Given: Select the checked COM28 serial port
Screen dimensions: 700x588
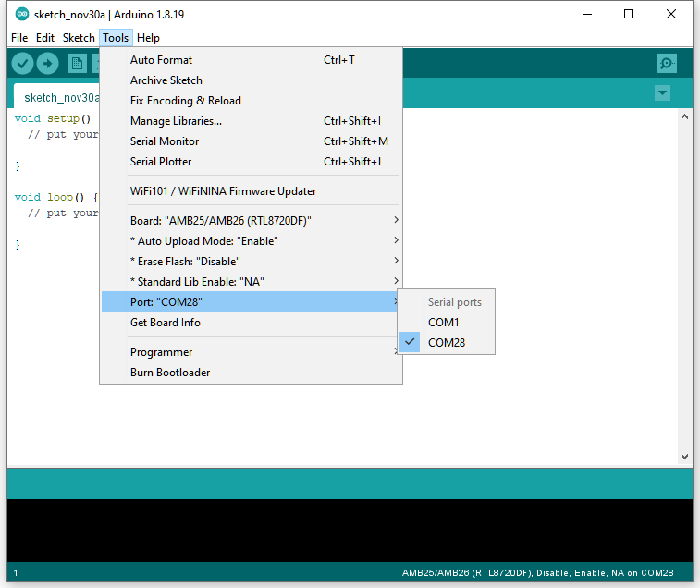Looking at the screenshot, I should (447, 342).
